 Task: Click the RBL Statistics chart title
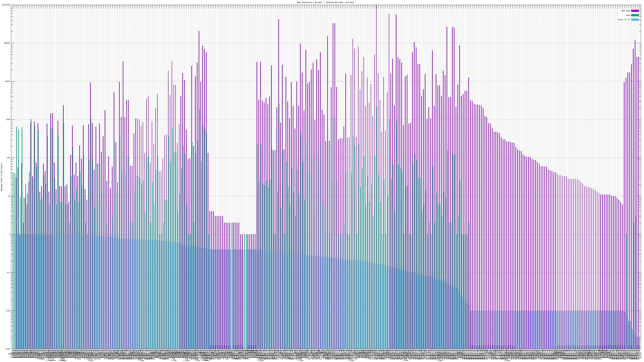coord(325,2)
